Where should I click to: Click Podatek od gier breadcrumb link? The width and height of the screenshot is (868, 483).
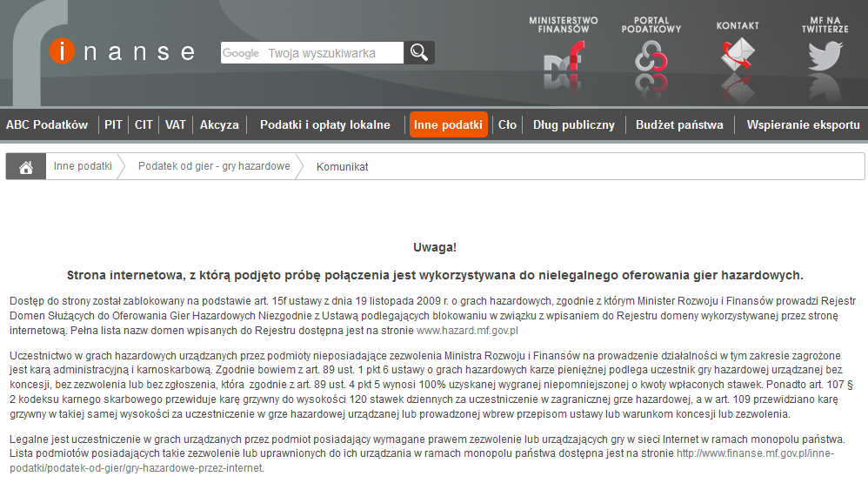[214, 166]
